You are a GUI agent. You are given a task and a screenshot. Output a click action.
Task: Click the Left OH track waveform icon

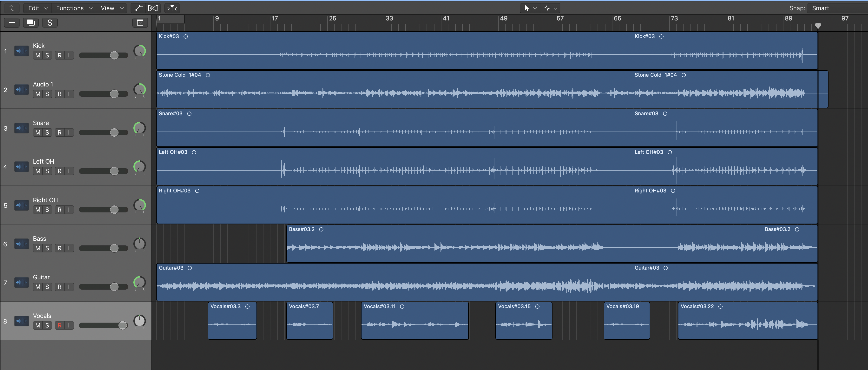22,167
